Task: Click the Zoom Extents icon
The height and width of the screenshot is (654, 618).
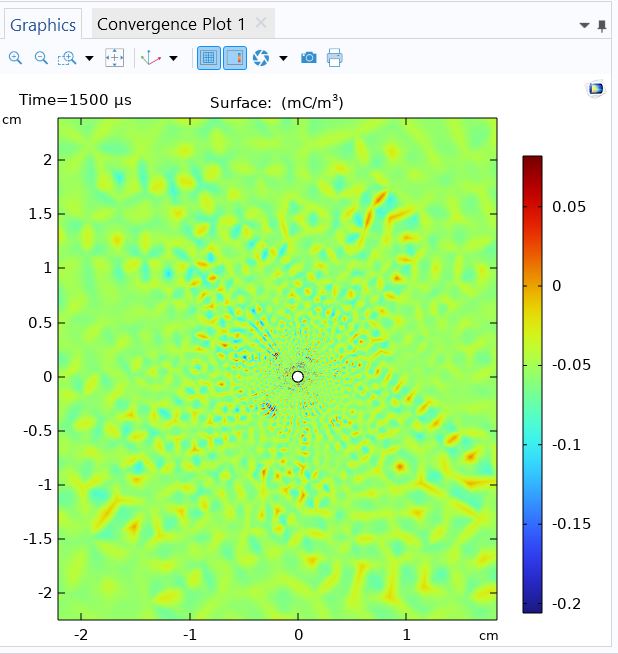Action: (115, 58)
